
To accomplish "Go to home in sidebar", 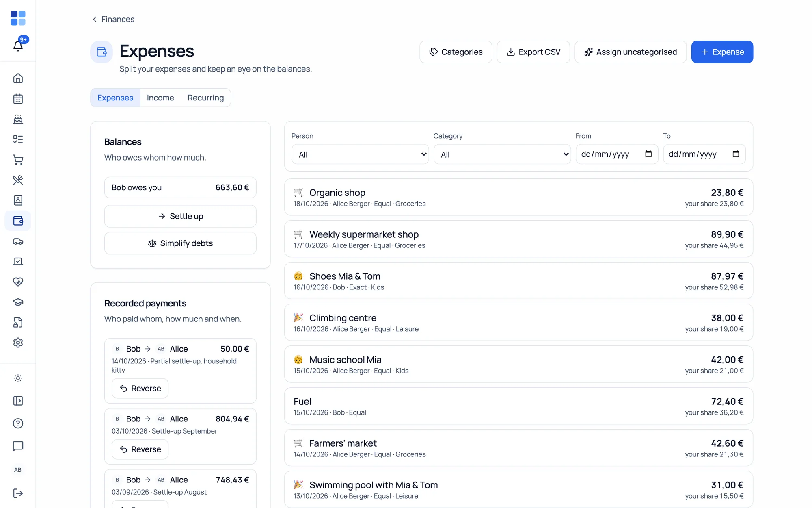I will pyautogui.click(x=18, y=78).
